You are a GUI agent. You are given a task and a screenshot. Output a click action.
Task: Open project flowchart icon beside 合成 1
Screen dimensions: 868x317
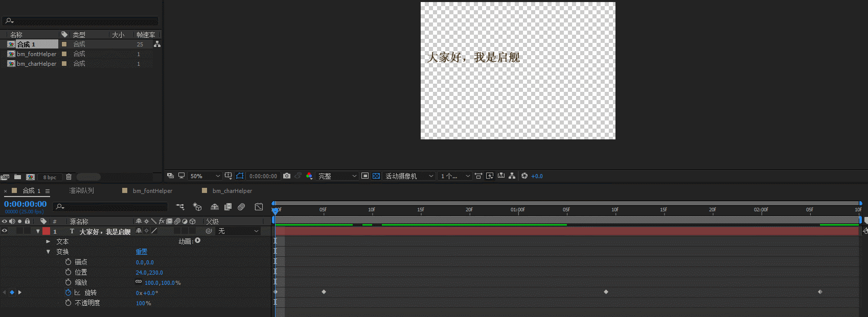click(x=157, y=44)
